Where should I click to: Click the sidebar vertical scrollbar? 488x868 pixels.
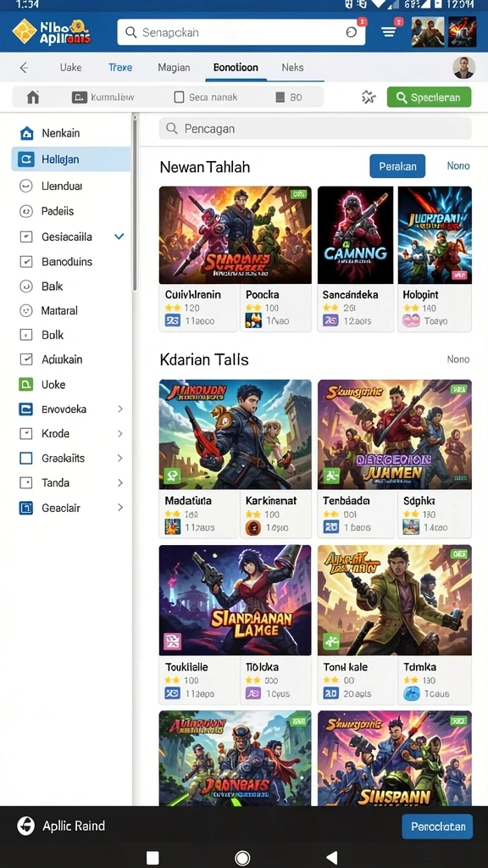point(134,202)
